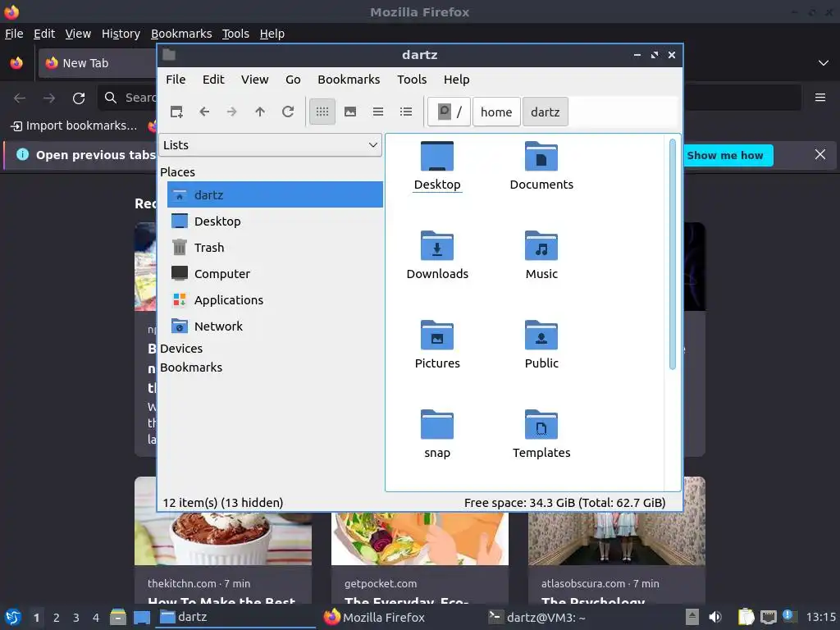Open Firefox hamburger application menu
The width and height of the screenshot is (840, 630).
point(819,98)
